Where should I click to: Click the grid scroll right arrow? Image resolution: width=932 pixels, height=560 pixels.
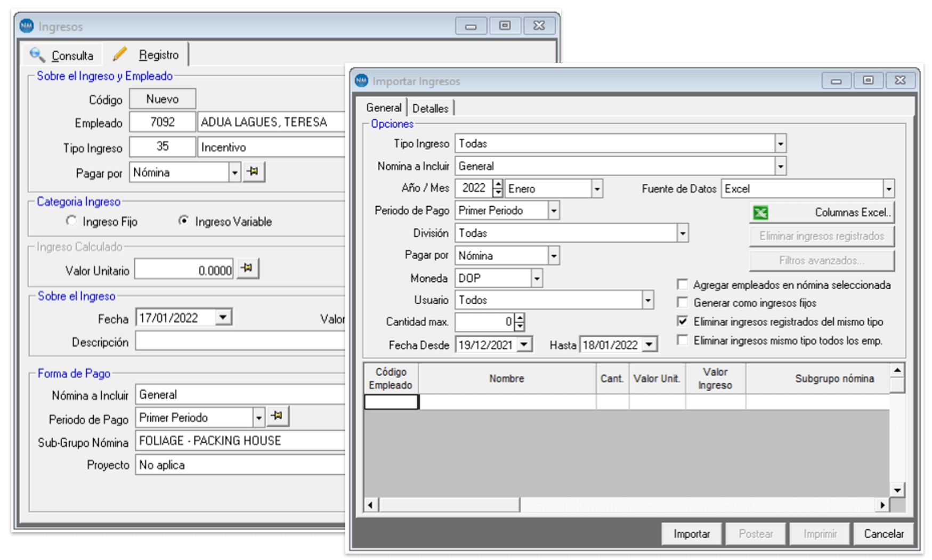point(882,505)
